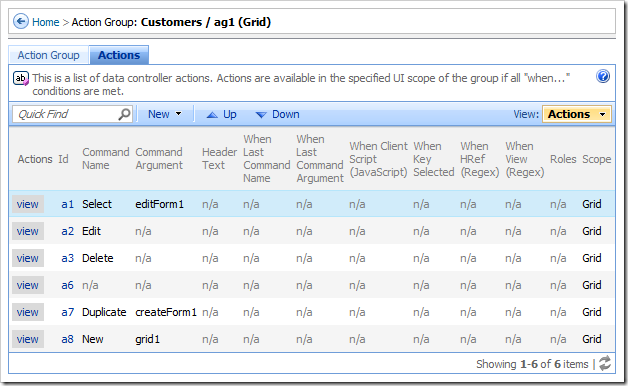This screenshot has width=628, height=386.
Task: Click the 'ab' description icon
Action: click(x=21, y=78)
